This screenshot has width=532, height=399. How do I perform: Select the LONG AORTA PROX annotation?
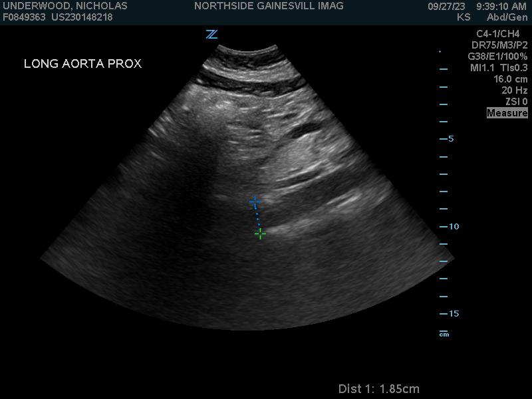tap(82, 64)
